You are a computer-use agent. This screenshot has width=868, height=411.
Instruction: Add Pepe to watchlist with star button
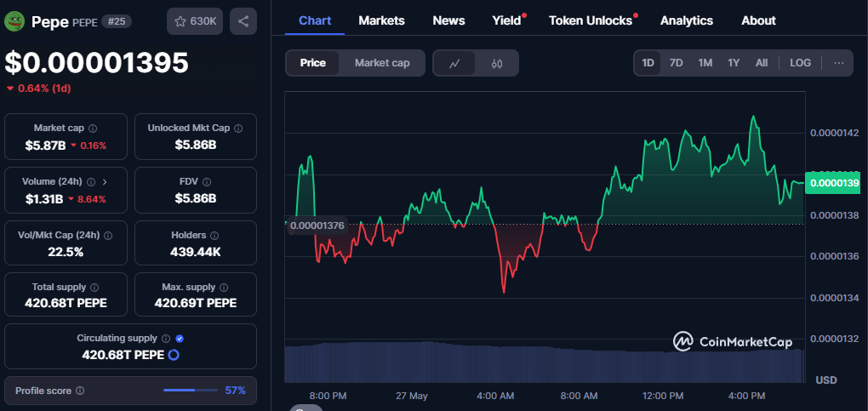pyautogui.click(x=196, y=21)
